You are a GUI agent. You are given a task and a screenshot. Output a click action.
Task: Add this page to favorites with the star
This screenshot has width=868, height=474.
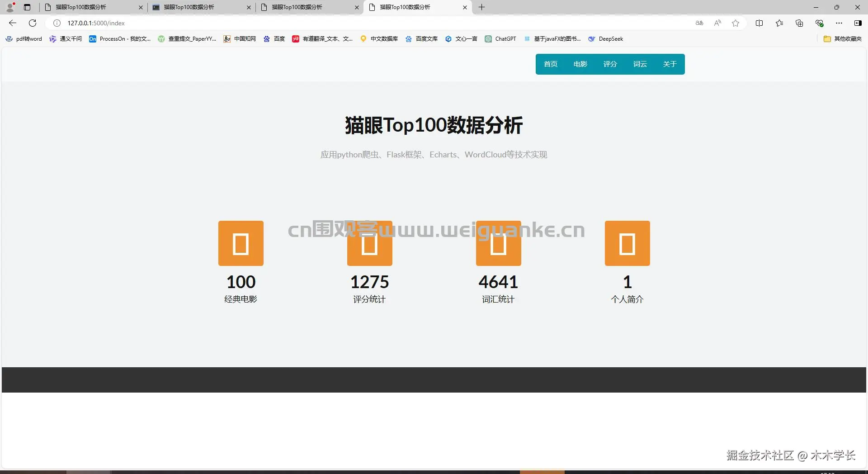click(x=736, y=23)
